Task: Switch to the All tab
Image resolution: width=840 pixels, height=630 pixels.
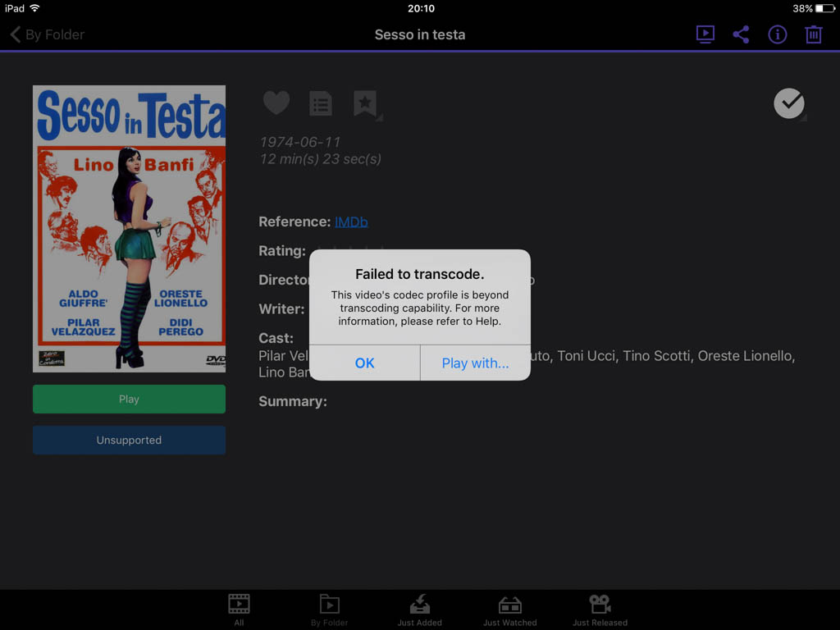Action: click(239, 609)
